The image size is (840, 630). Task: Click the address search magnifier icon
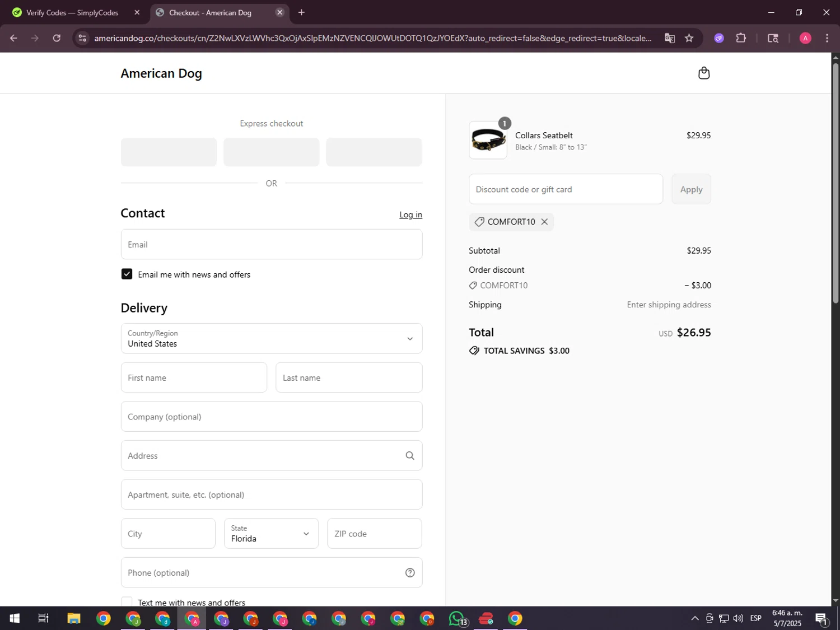(x=410, y=456)
